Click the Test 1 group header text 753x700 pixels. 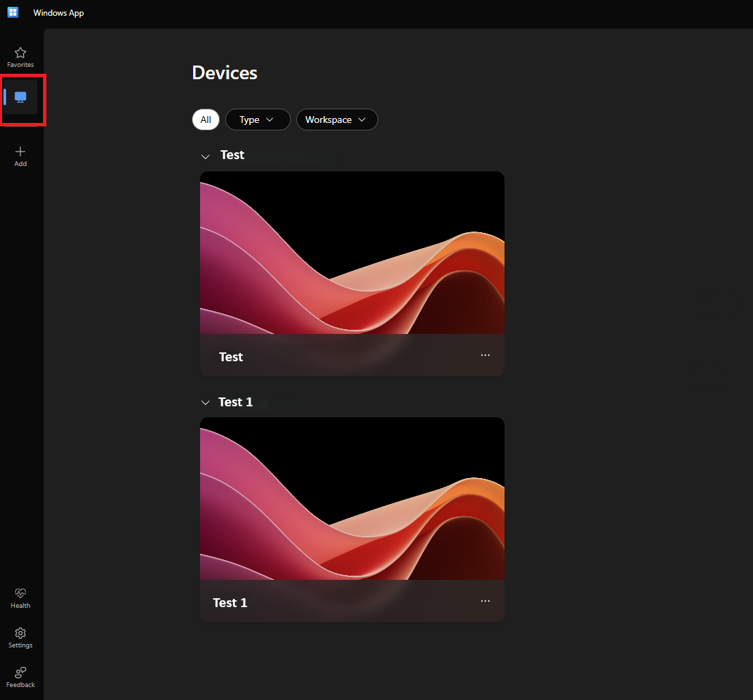pyautogui.click(x=236, y=402)
